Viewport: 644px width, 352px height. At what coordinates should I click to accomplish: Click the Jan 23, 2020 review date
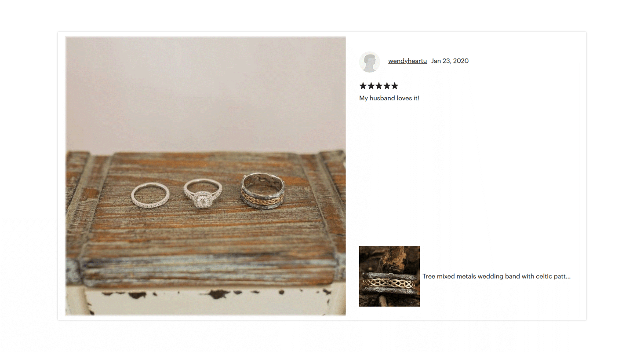coord(450,61)
